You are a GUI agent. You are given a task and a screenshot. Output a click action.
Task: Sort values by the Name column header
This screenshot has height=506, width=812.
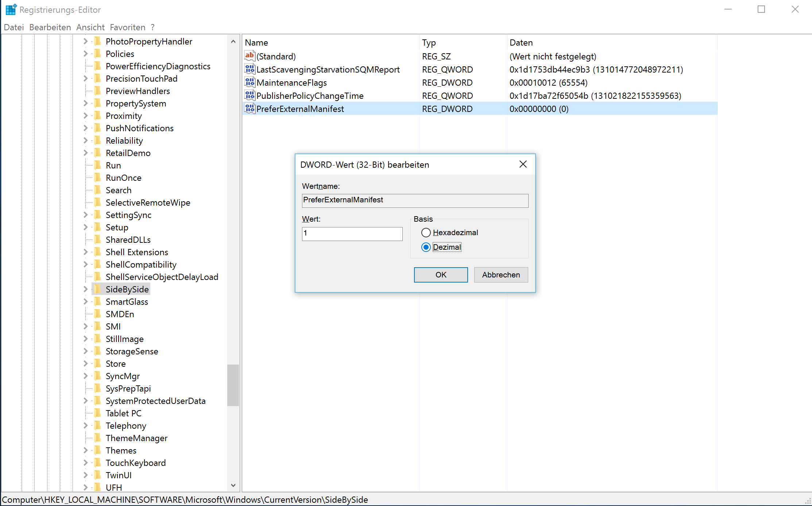(x=331, y=43)
